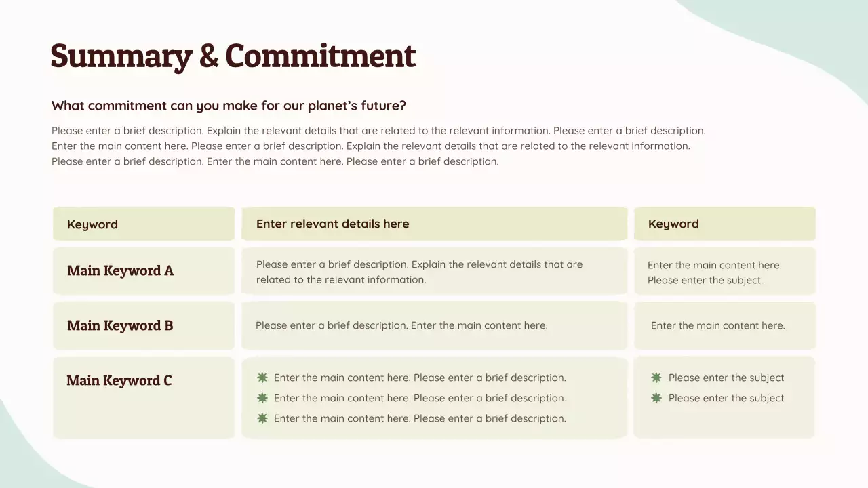The image size is (868, 488).
Task: Click the star bullet beside first "Please enter the subject"
Action: [x=656, y=378]
